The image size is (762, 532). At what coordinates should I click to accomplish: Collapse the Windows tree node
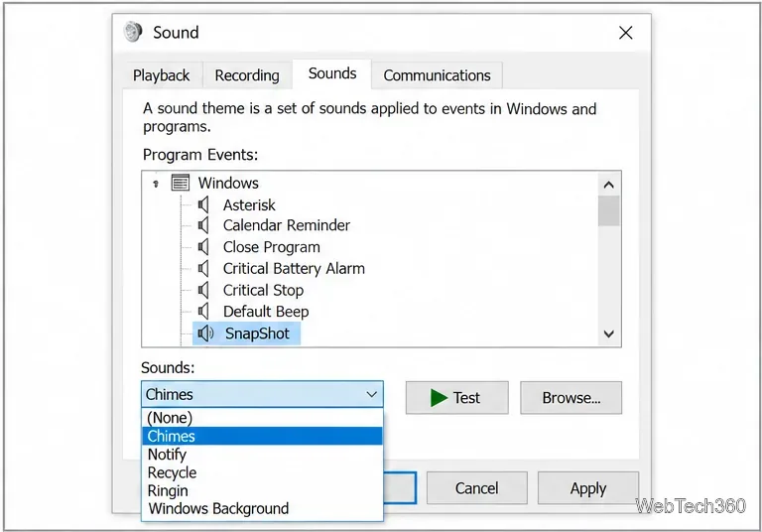[x=156, y=184]
